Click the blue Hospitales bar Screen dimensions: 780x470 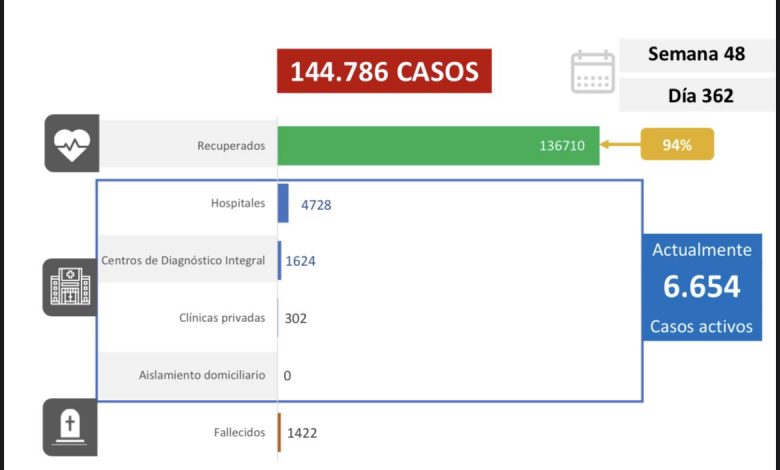283,203
